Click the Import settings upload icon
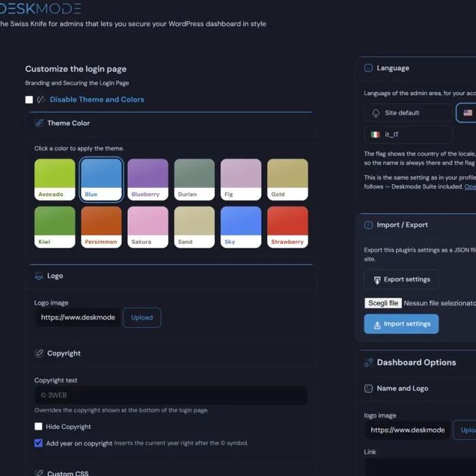This screenshot has width=476, height=476. pyautogui.click(x=377, y=325)
